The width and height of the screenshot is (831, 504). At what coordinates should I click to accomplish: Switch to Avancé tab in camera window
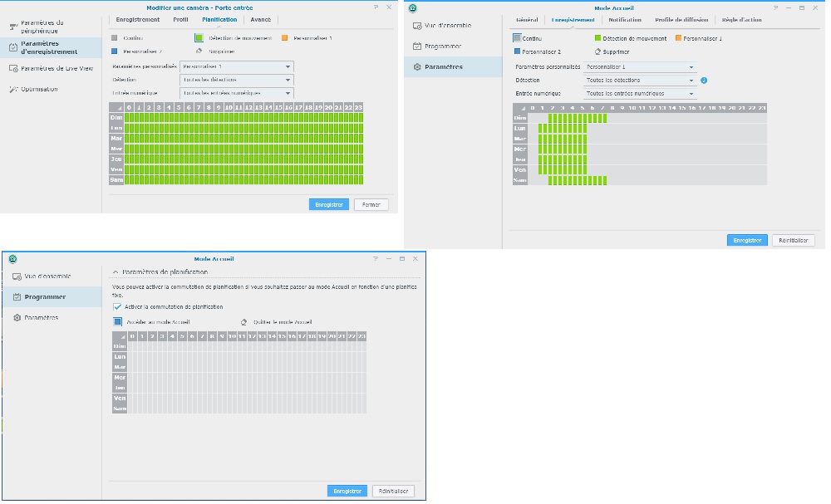point(261,20)
